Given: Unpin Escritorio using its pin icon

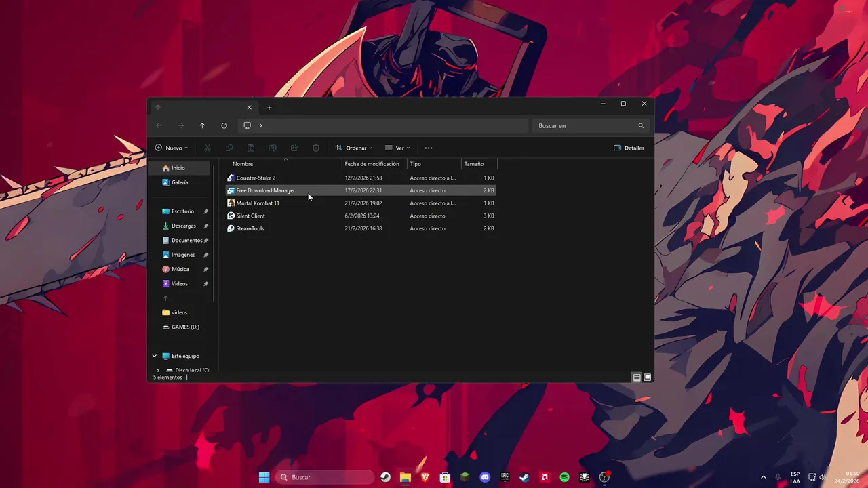Looking at the screenshot, I should coord(206,211).
